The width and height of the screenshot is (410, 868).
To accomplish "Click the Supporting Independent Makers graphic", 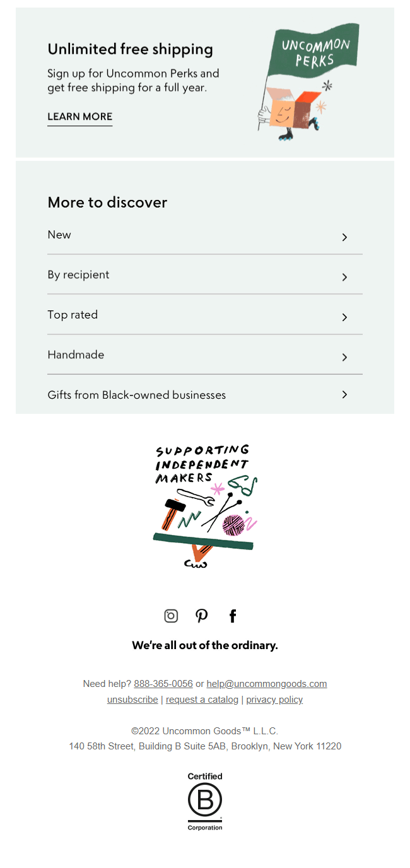I will click(x=205, y=505).
